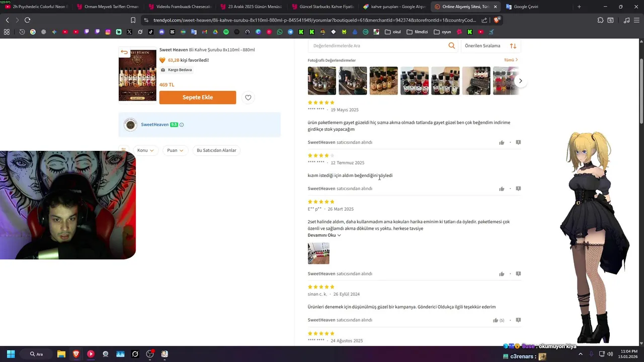Dislike the 12 Temmuz 2025 review

518,189
